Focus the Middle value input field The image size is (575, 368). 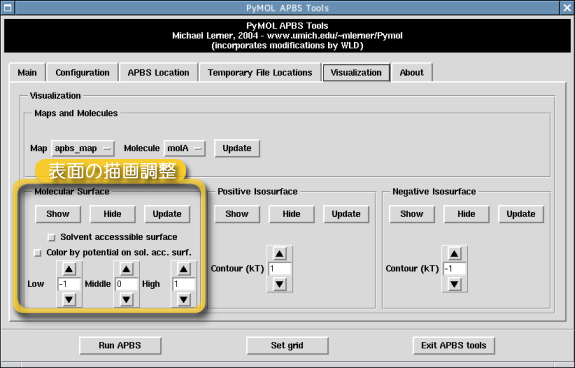point(126,284)
